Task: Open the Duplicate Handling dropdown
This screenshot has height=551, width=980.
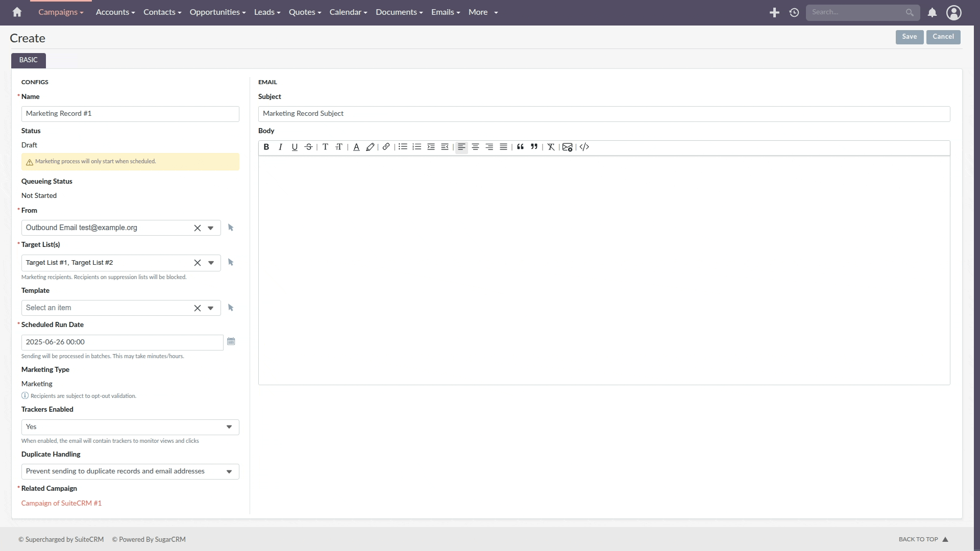Action: pyautogui.click(x=229, y=471)
